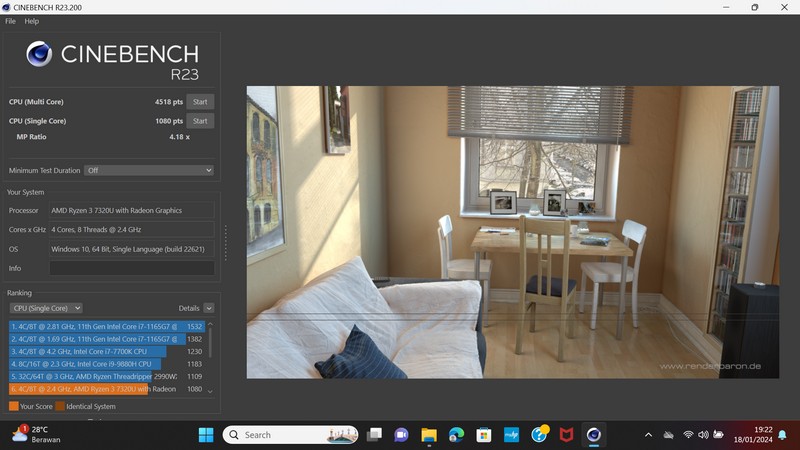Click the orange Your Score swatch

coord(14,406)
